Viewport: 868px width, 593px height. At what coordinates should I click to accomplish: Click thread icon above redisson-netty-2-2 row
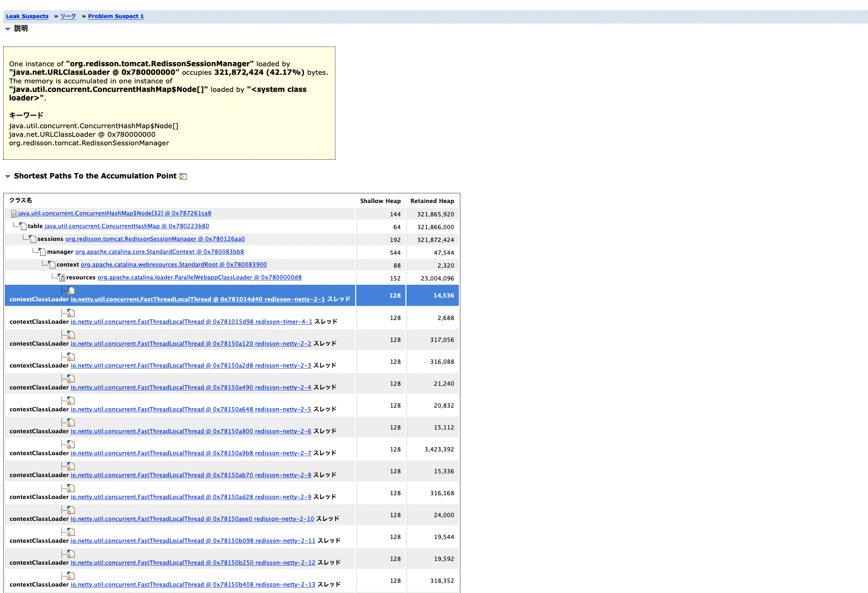(x=71, y=335)
